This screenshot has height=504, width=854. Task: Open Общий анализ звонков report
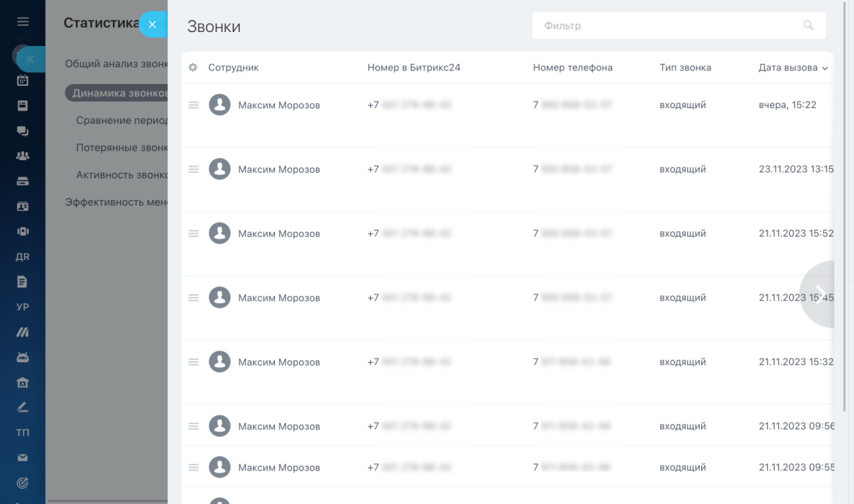point(116,64)
